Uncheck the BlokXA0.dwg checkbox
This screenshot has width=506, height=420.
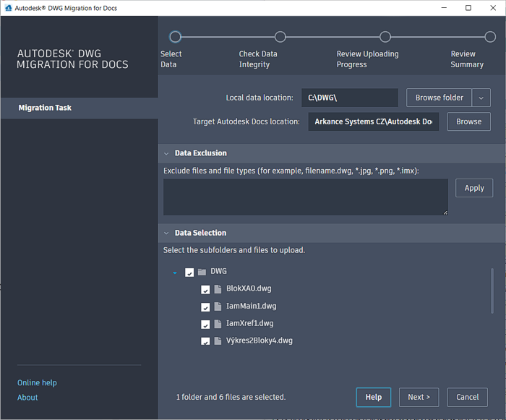(205, 289)
